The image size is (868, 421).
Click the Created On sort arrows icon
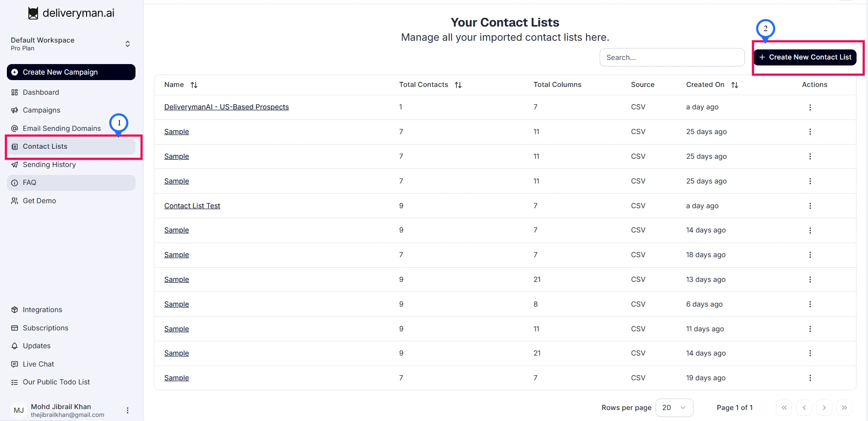point(735,85)
